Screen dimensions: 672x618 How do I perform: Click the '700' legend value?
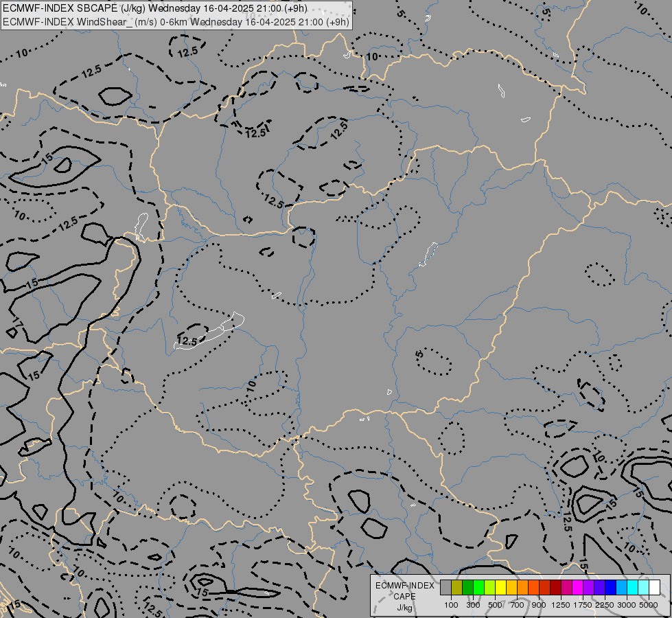(x=518, y=605)
